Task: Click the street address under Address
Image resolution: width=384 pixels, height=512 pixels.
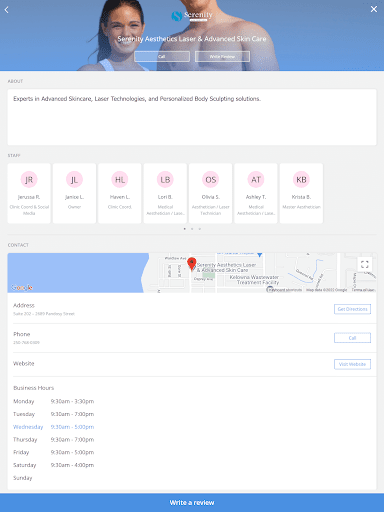Action: (x=44, y=314)
